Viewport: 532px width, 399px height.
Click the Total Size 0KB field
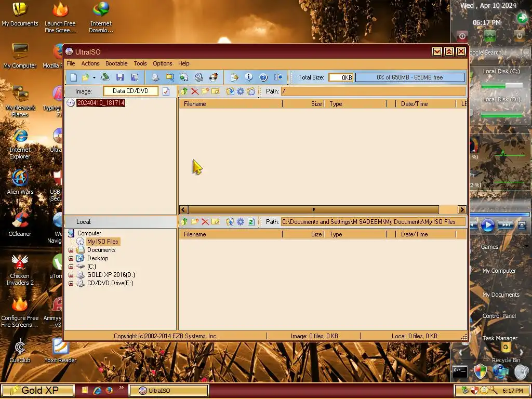coord(341,77)
